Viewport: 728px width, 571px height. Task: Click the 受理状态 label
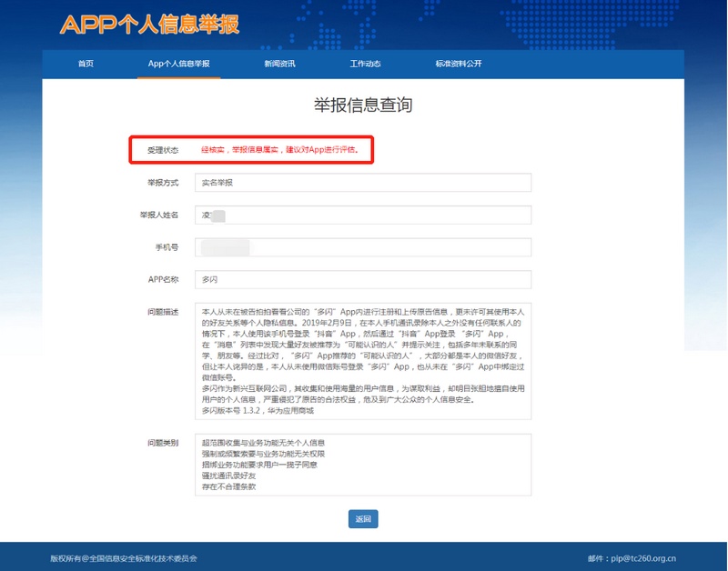[163, 150]
